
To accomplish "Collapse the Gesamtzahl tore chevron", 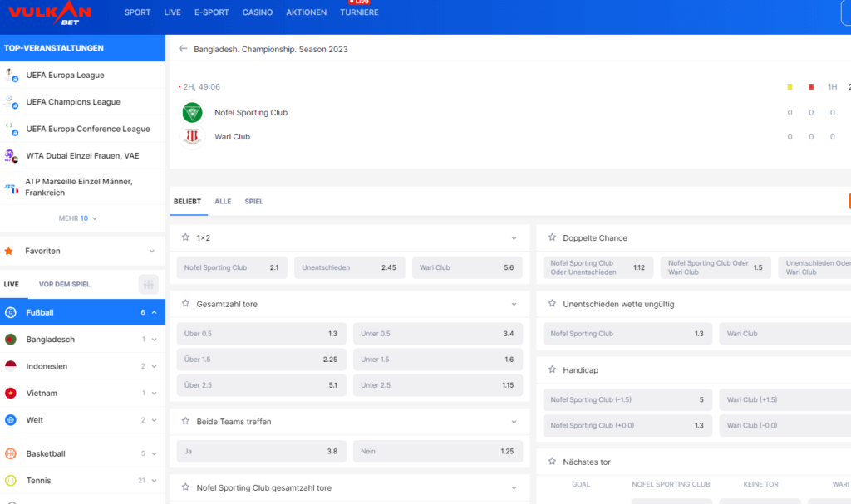I will coord(514,305).
